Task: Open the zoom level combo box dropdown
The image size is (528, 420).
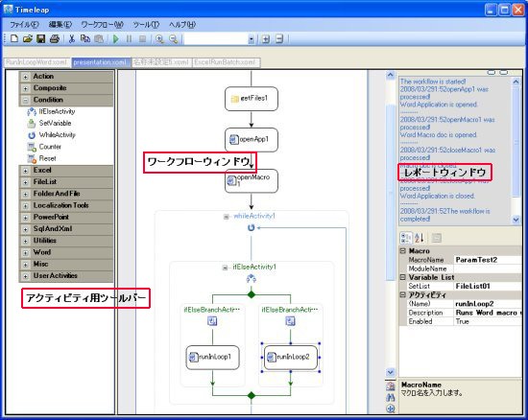Action: click(x=252, y=39)
